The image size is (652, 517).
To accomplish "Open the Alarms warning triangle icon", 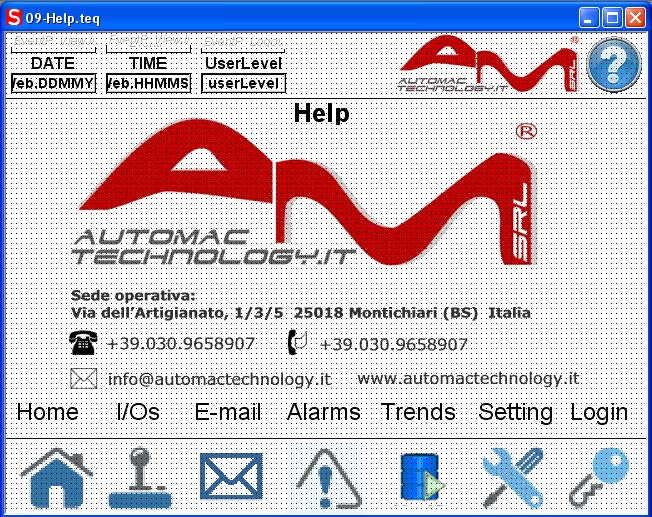I will 328,478.
